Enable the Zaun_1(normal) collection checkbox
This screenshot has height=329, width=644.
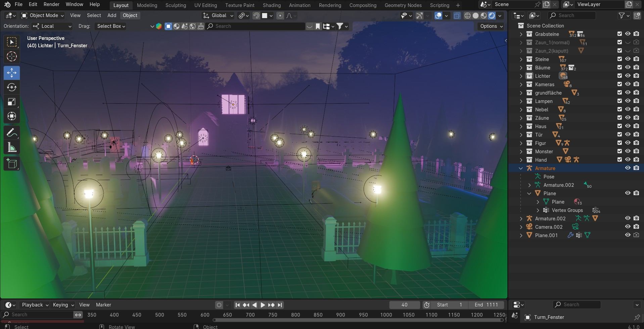click(x=619, y=42)
